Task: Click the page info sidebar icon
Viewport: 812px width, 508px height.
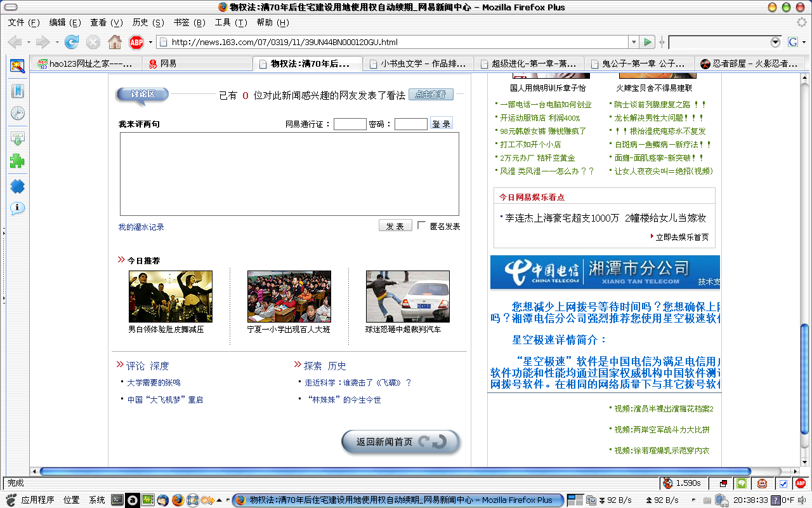Action: 18,208
